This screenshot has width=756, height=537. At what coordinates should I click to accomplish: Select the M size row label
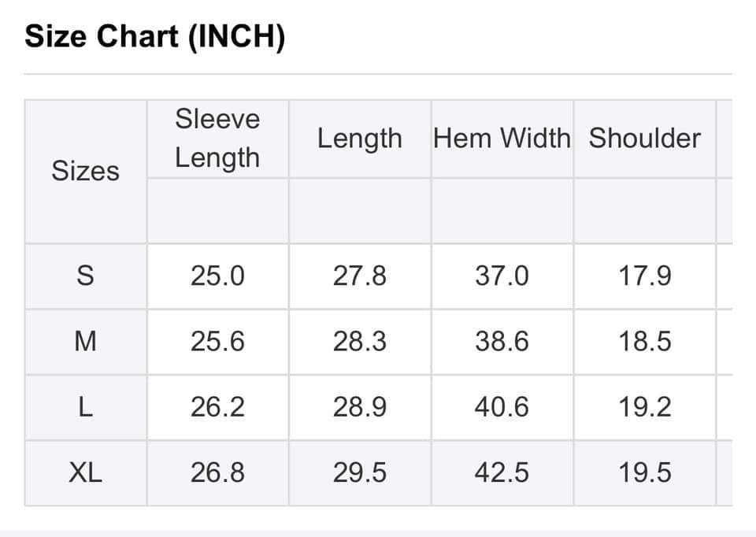pyautogui.click(x=85, y=341)
